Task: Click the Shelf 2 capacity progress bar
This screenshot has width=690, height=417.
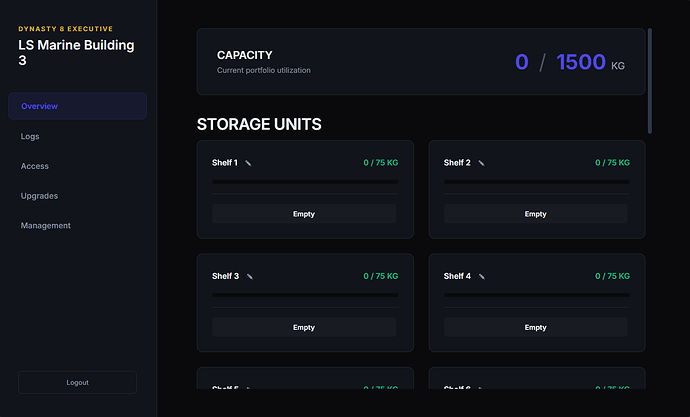Action: [537, 182]
